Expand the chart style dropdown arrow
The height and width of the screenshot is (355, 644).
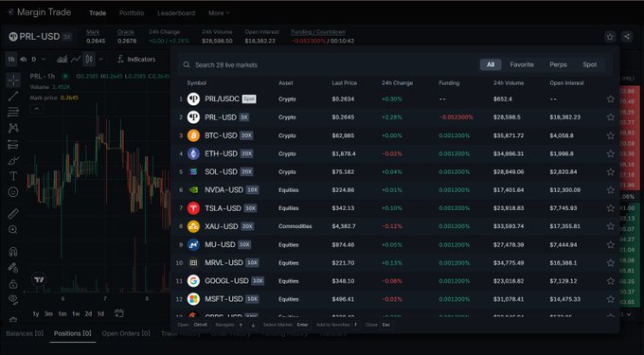[x=101, y=59]
